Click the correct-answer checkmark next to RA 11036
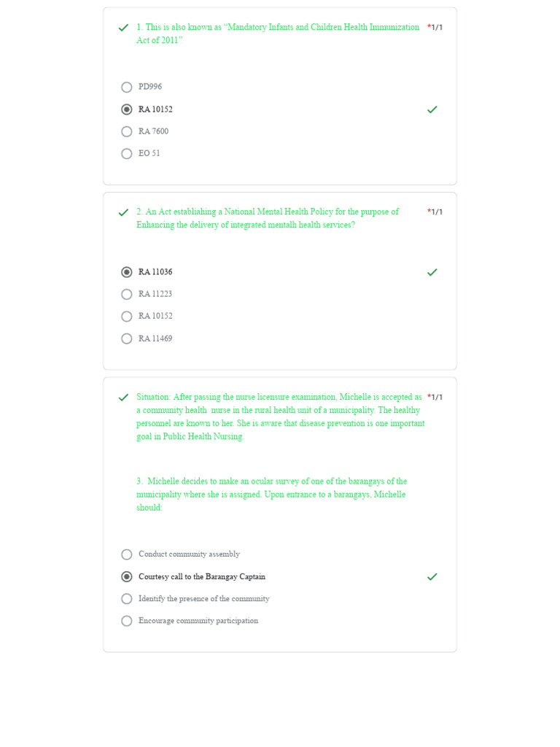This screenshot has width=560, height=747. point(432,272)
